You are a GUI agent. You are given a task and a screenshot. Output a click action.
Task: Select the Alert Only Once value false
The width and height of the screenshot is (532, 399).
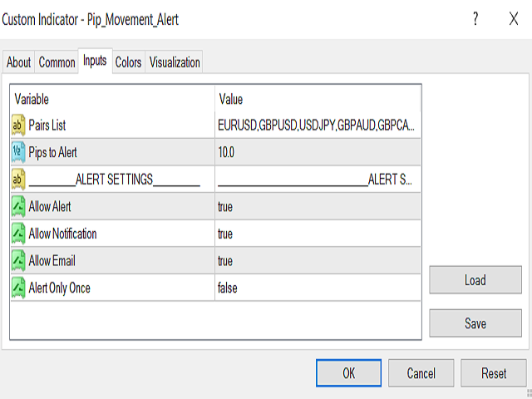click(318, 288)
